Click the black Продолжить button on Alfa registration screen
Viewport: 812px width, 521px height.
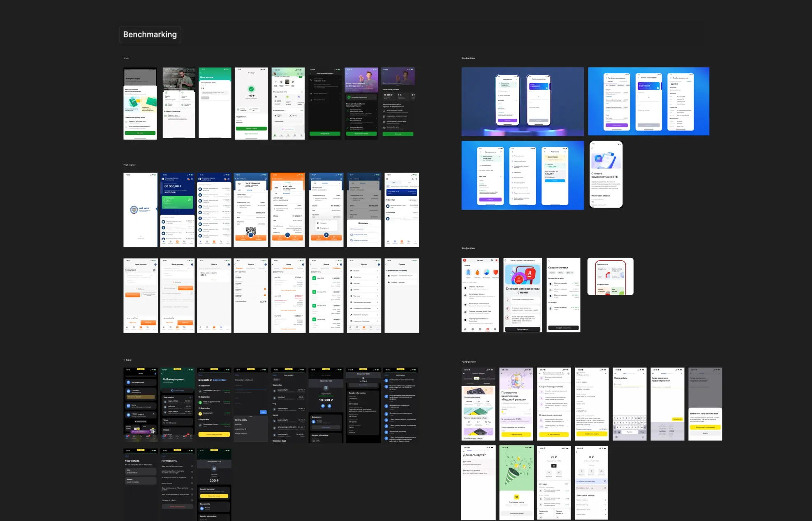523,329
